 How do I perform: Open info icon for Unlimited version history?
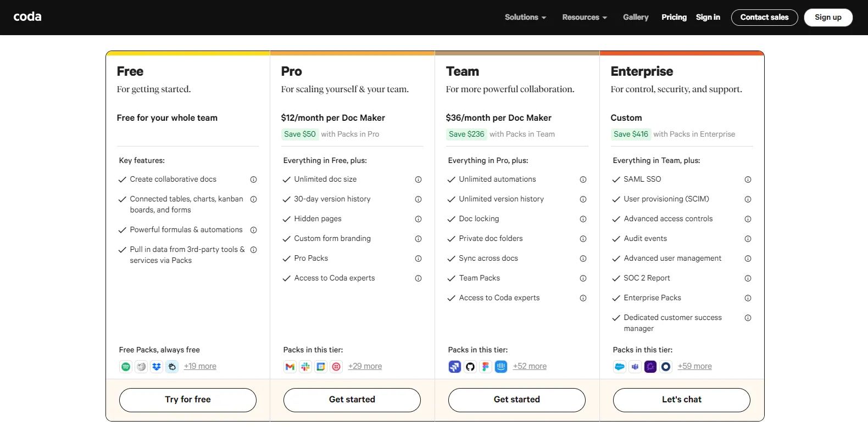coord(583,199)
